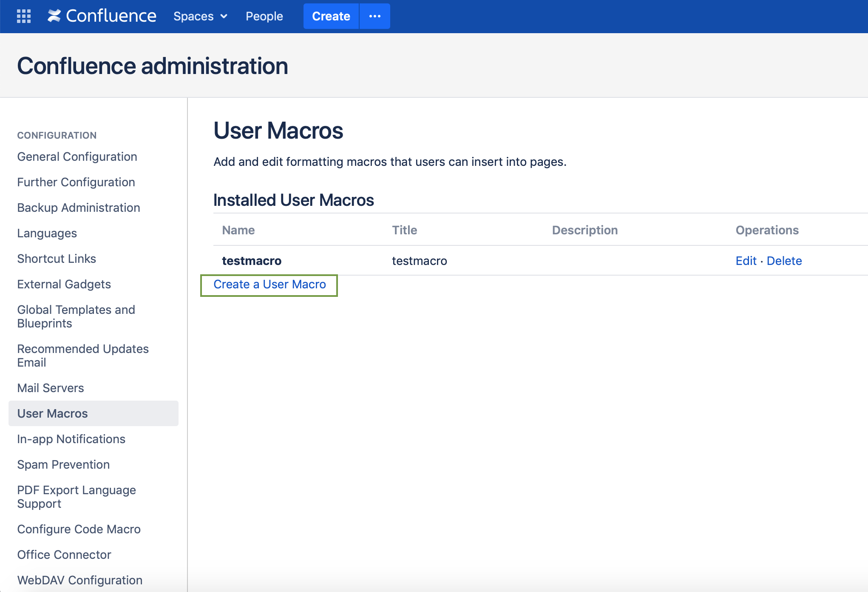This screenshot has width=868, height=592.
Task: Navigate to Languages configuration
Action: coord(47,233)
